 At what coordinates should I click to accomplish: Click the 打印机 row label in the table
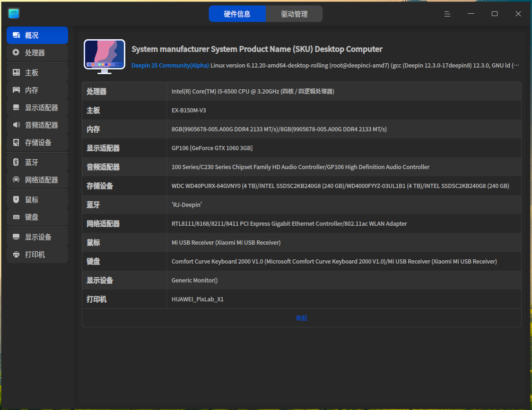pyautogui.click(x=96, y=299)
